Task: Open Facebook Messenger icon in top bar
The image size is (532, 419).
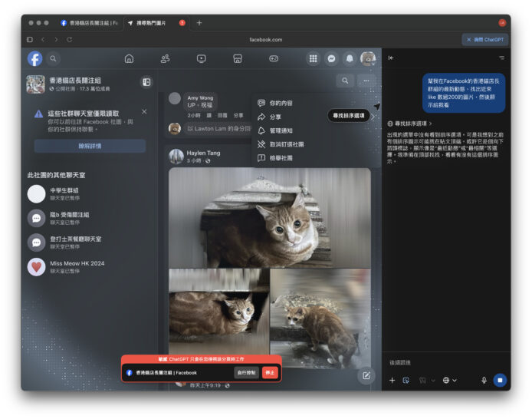Action: [331, 58]
